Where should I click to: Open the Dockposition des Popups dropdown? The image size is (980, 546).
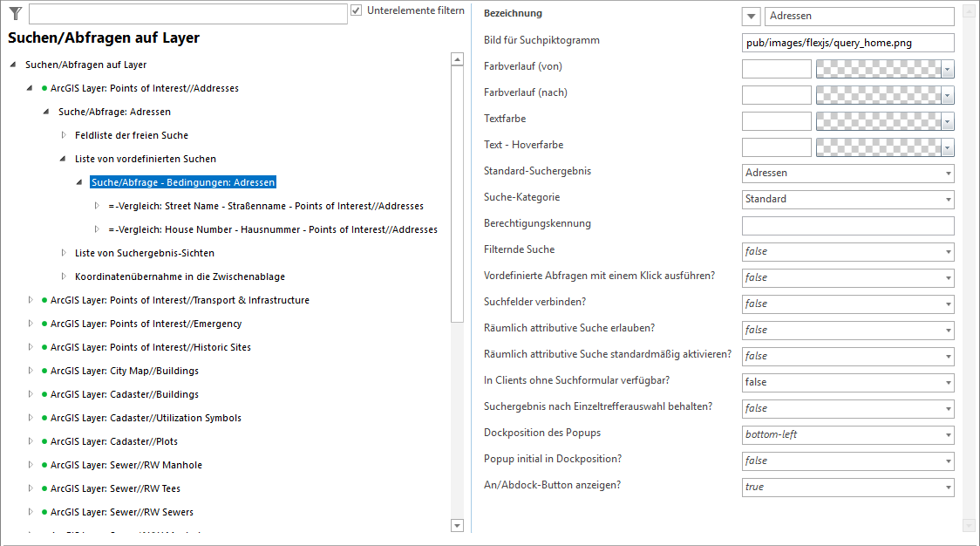pos(847,434)
